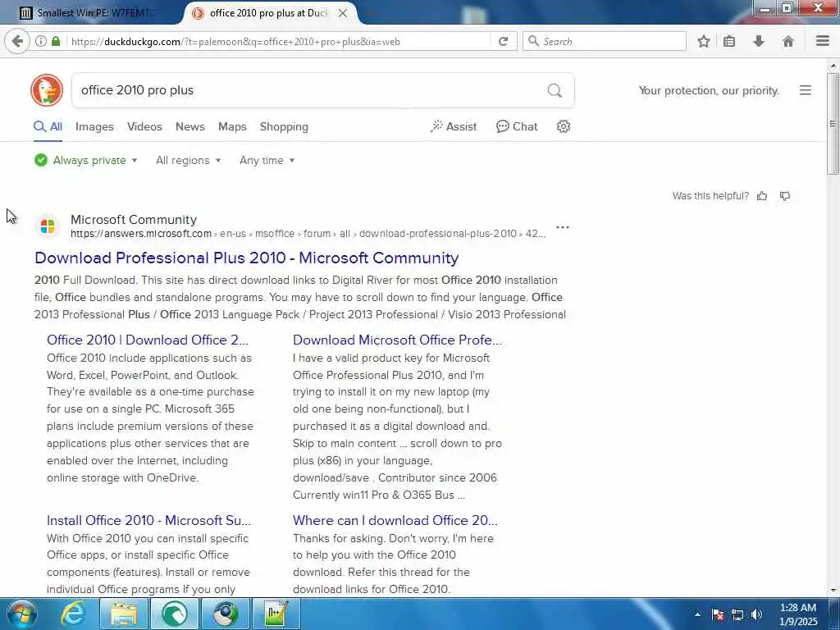Click the Was this helpful? label
The height and width of the screenshot is (630, 840).
click(710, 196)
